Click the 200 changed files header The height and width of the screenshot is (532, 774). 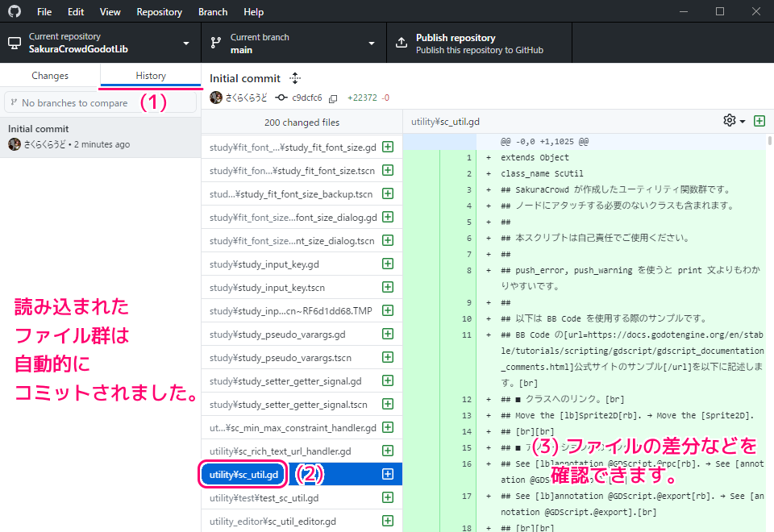pos(302,123)
